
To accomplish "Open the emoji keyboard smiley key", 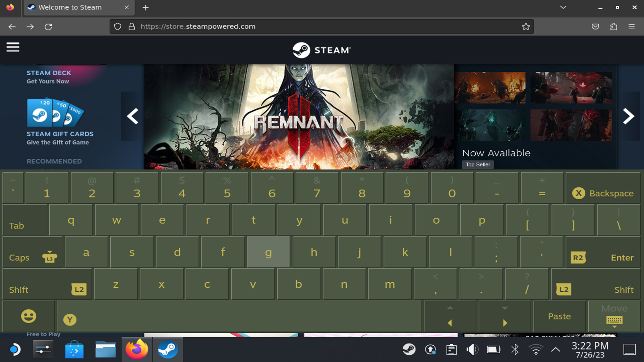I will (x=28, y=316).
